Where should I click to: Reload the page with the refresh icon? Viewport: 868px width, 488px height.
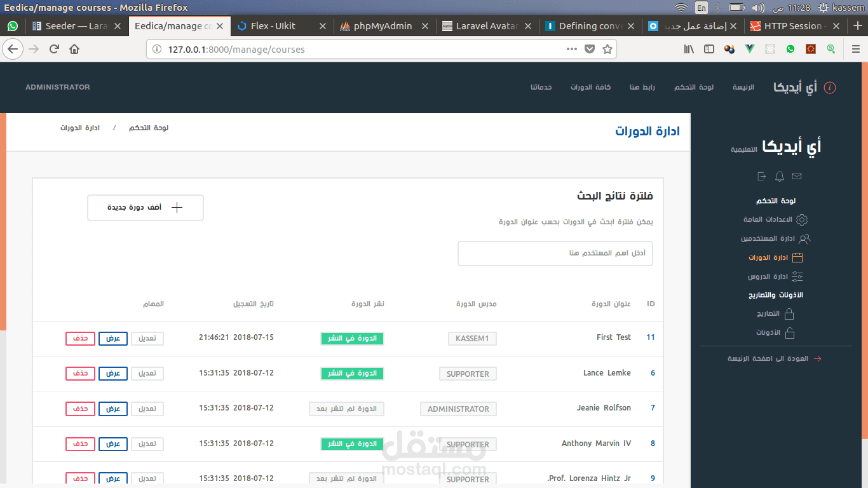pos(55,49)
